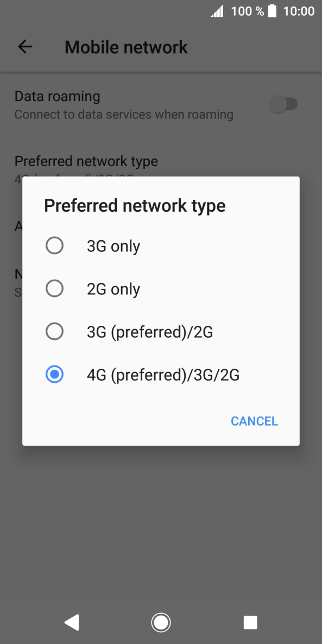Tap the battery icon in status bar
The image size is (322, 644).
tap(272, 10)
